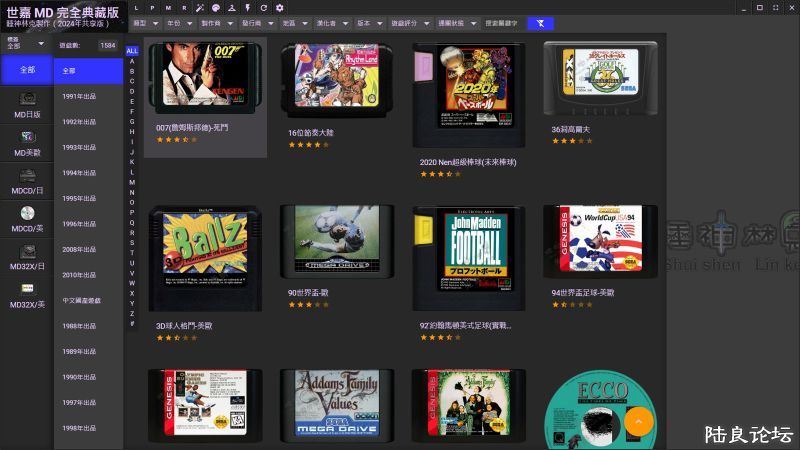Open the John Madden Football cartridge thumbnail
Image resolution: width=800 pixels, height=450 pixels.
[469, 258]
